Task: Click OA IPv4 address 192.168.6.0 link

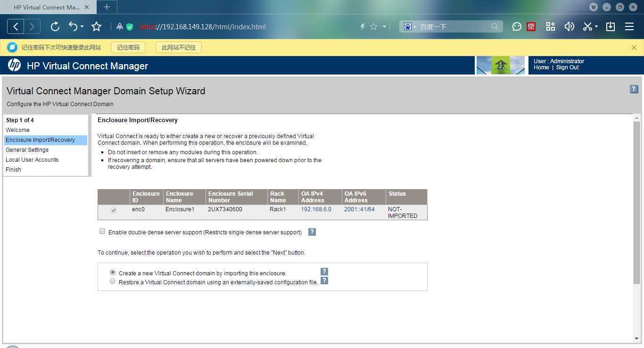Action: 316,209
